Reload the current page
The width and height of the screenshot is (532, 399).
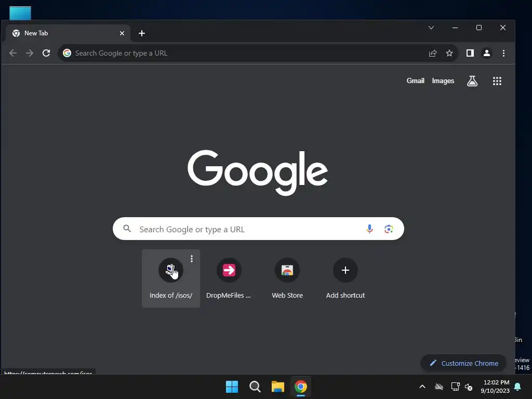click(46, 53)
